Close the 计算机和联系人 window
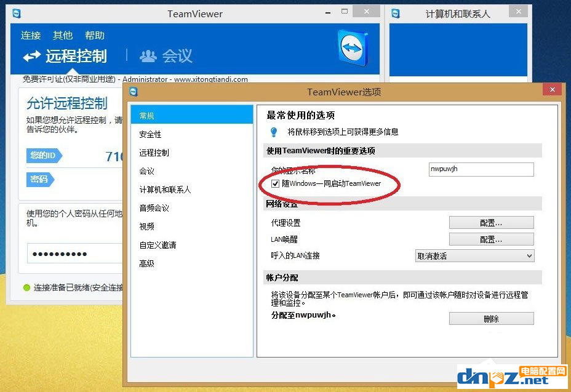This screenshot has height=392, width=571. pyautogui.click(x=519, y=11)
